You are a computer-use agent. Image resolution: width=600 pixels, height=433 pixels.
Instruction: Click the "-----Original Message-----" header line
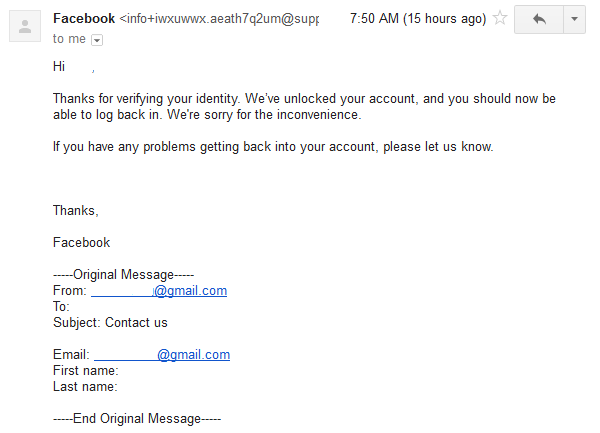[124, 275]
